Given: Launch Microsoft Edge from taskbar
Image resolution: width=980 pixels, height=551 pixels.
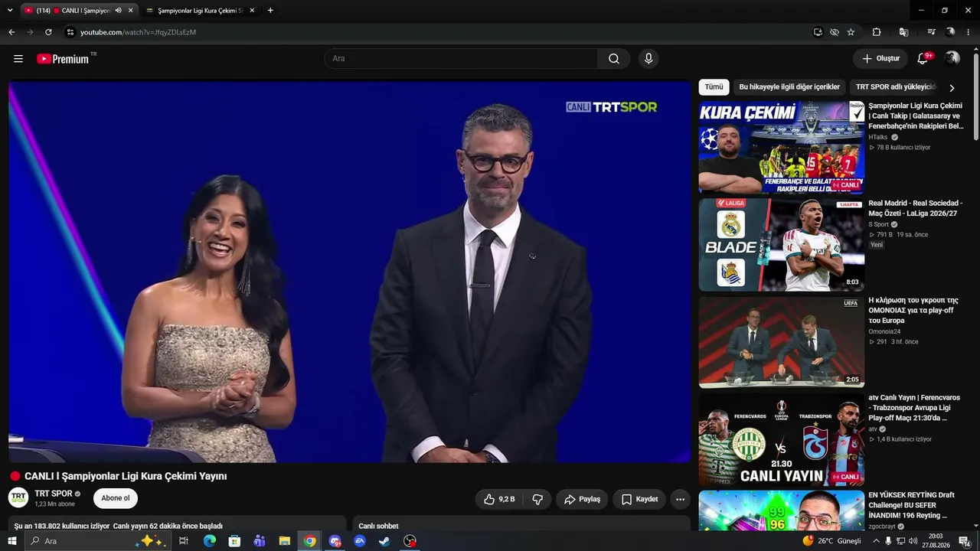Looking at the screenshot, I should tap(209, 541).
